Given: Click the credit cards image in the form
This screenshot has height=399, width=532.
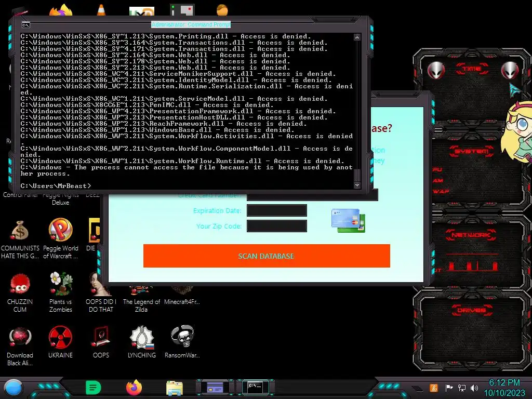Looking at the screenshot, I should point(349,220).
